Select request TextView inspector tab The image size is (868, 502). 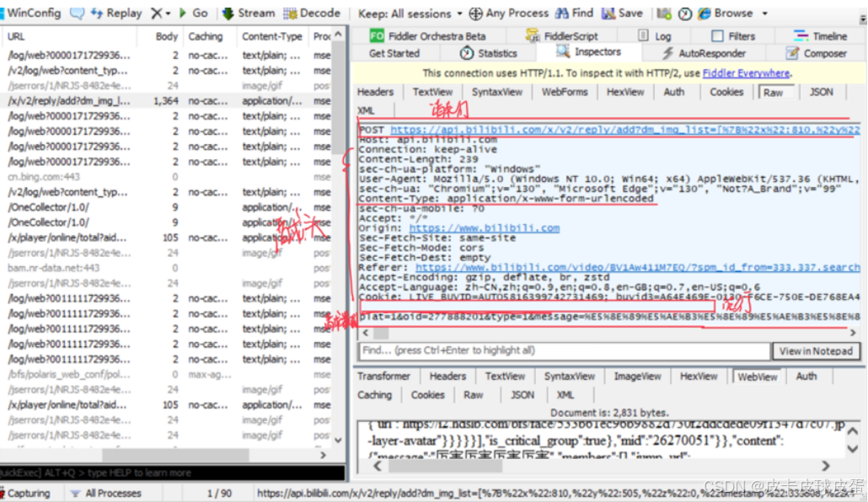432,92
